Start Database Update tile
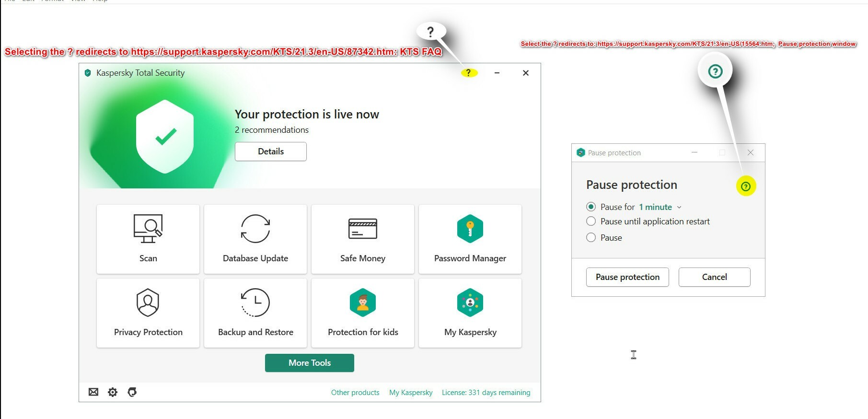The width and height of the screenshot is (868, 419). click(x=255, y=239)
